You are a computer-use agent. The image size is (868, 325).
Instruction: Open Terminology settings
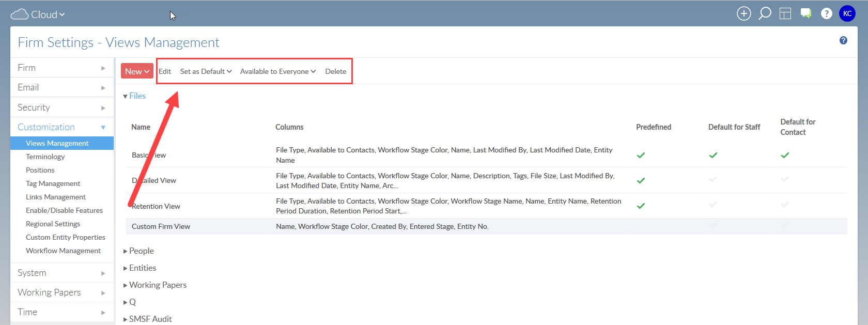tap(45, 157)
